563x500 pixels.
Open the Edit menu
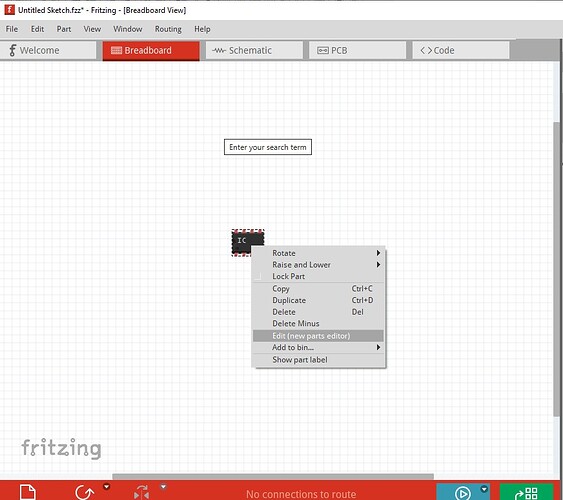pos(37,29)
